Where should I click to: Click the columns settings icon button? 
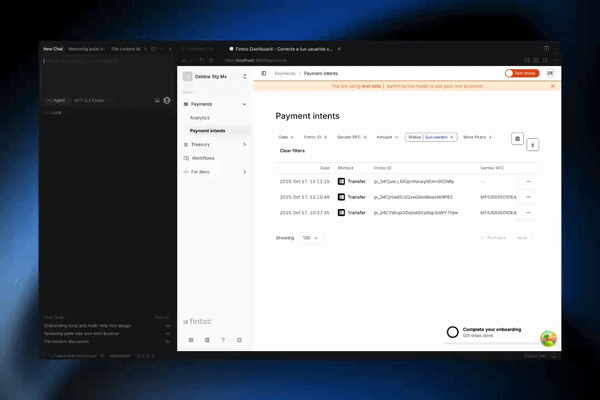[x=517, y=139]
